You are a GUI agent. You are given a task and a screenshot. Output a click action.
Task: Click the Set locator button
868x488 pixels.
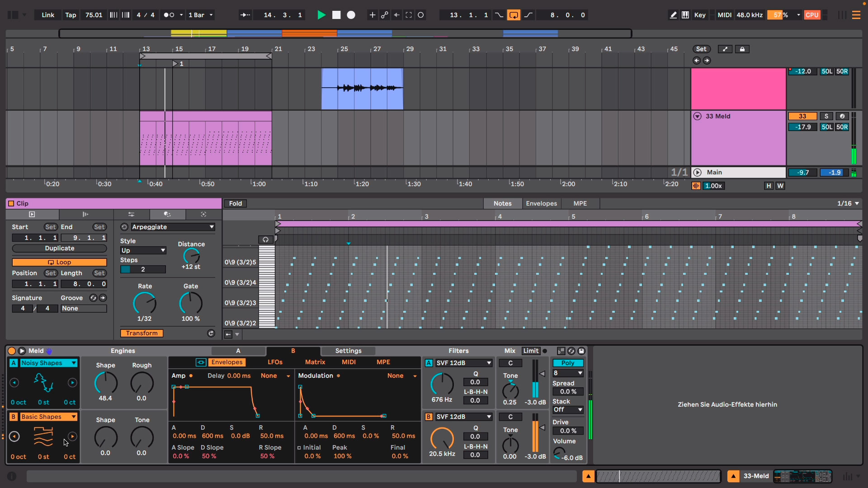[701, 49]
